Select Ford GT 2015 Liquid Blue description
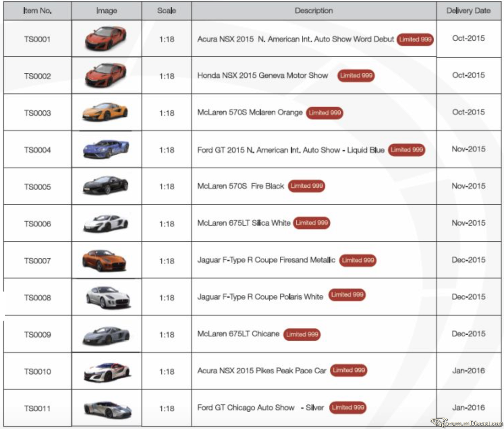Image resolution: width=504 pixels, height=429 pixels. click(x=291, y=150)
